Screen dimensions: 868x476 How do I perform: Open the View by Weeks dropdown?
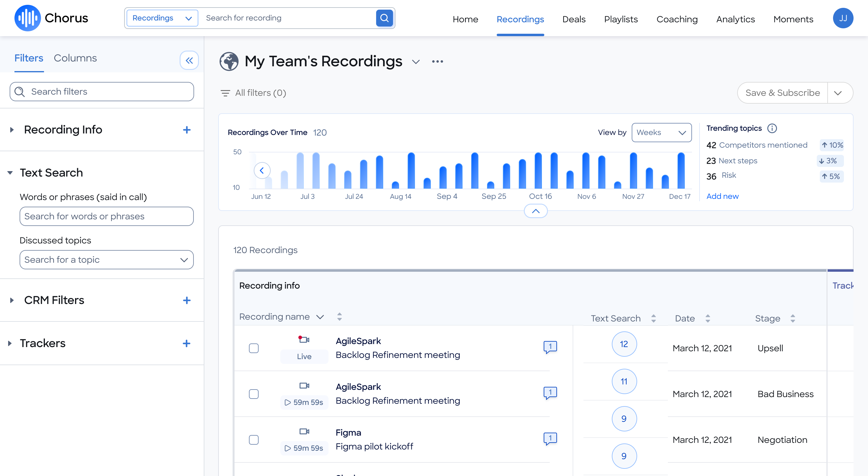tap(661, 132)
